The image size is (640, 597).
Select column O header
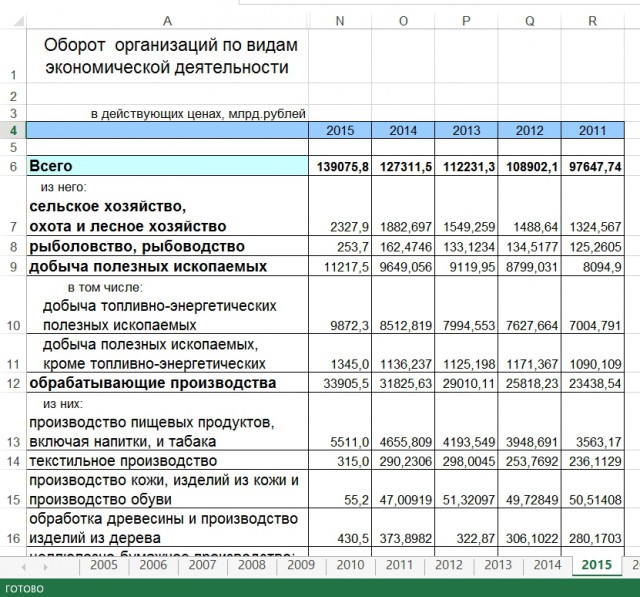coord(403,21)
